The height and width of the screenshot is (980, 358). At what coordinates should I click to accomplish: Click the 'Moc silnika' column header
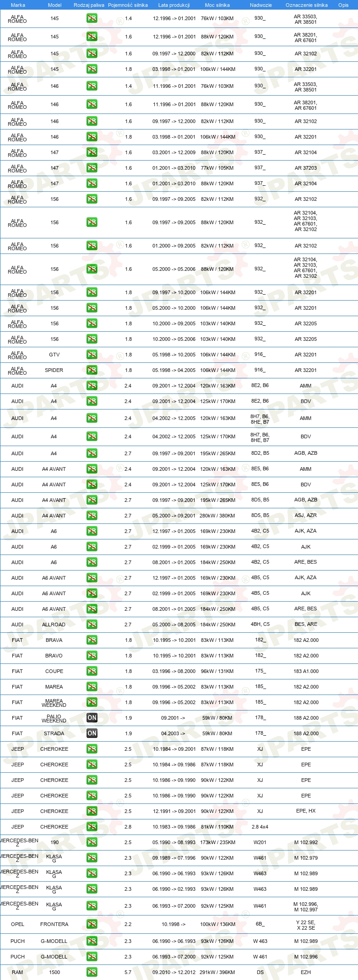217,5
